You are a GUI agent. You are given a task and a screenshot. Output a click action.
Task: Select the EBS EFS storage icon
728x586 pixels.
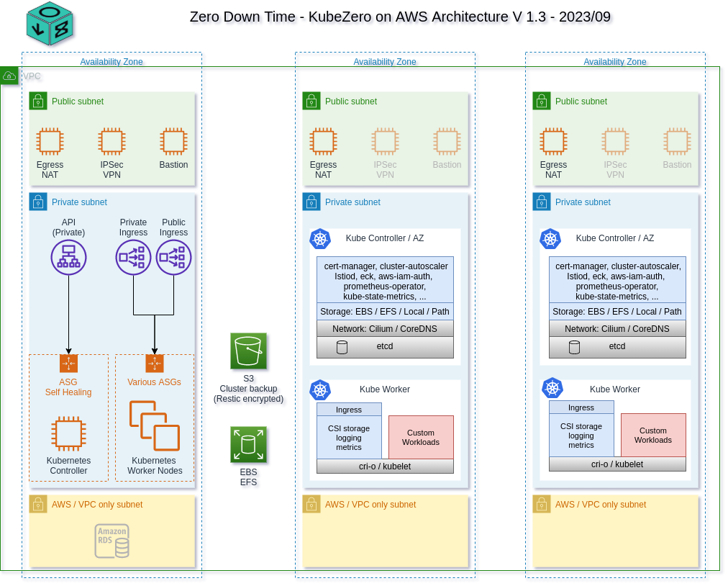(x=248, y=445)
